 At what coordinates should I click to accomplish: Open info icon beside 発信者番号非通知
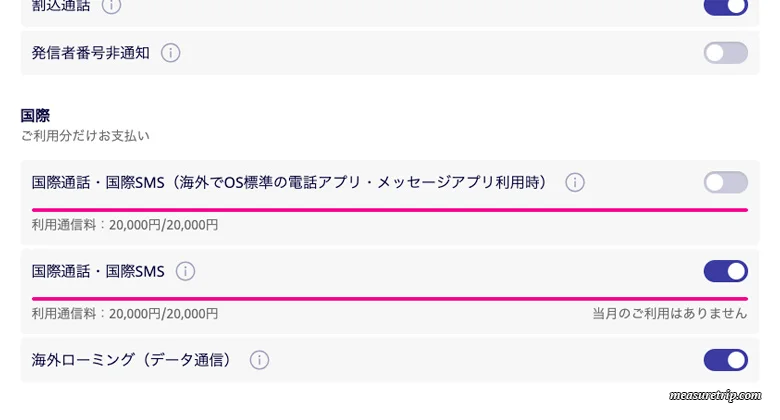pos(171,53)
